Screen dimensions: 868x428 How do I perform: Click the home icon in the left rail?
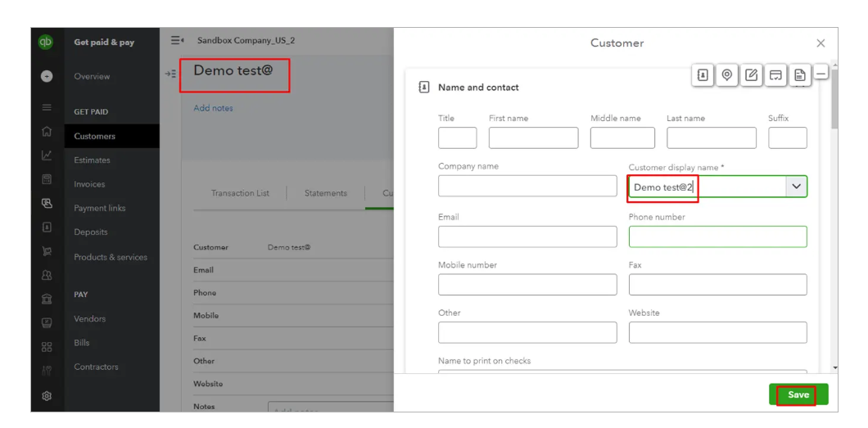click(47, 131)
